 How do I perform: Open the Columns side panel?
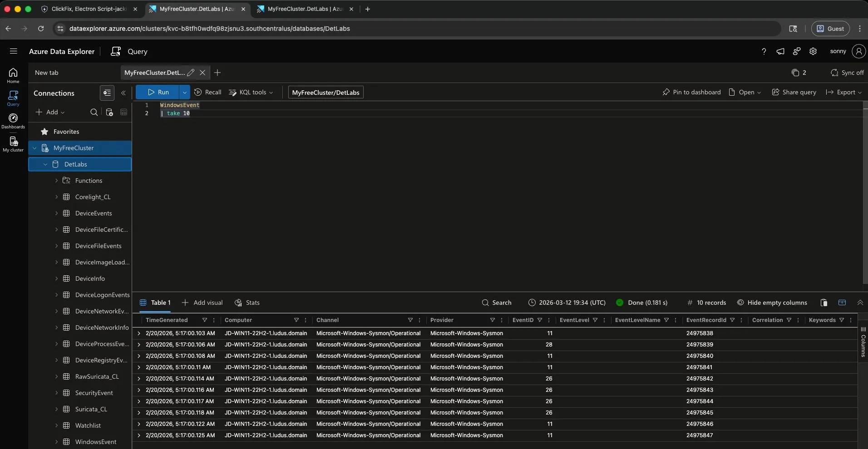click(x=863, y=342)
